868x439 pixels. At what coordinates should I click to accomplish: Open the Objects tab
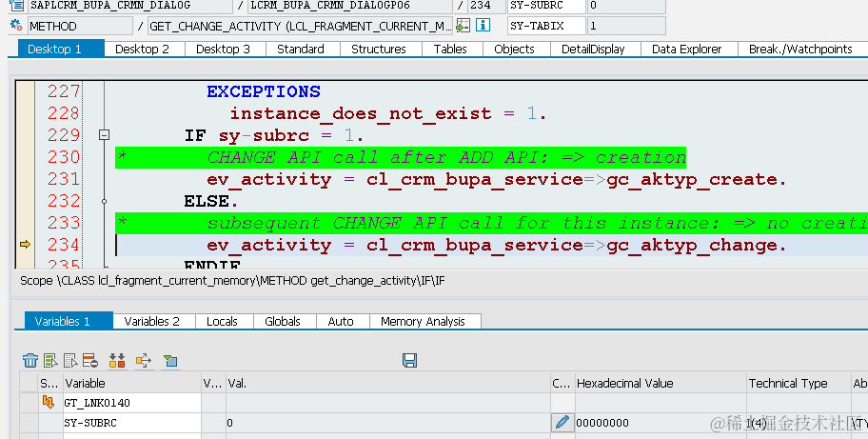click(514, 49)
